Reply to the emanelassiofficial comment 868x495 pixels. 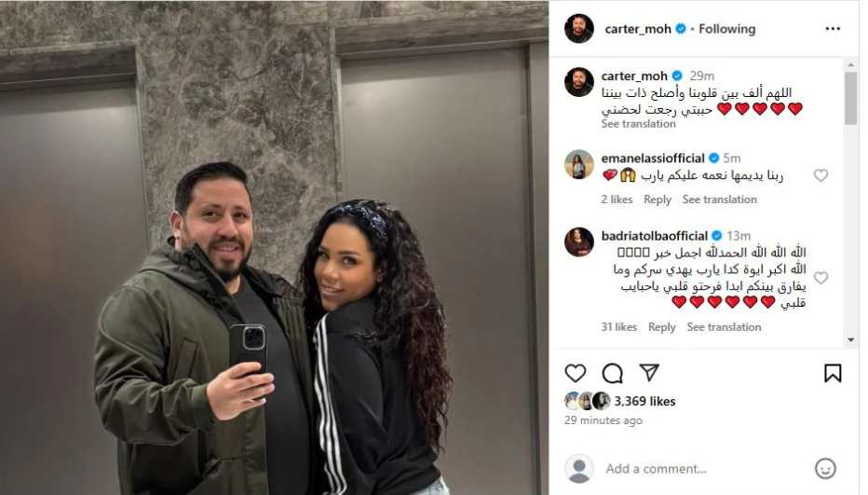click(x=658, y=199)
